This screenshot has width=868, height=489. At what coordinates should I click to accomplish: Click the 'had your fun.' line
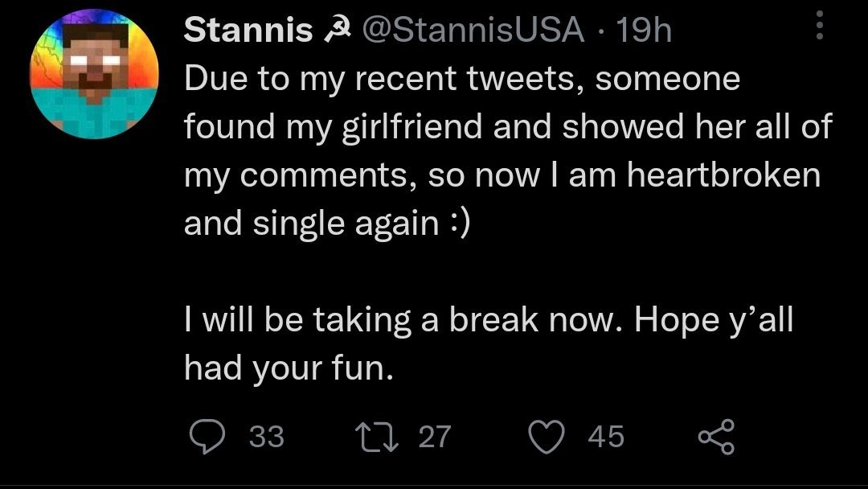pyautogui.click(x=289, y=368)
